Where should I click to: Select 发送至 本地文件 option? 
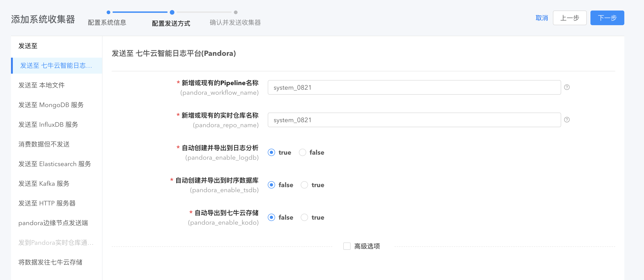(x=57, y=85)
